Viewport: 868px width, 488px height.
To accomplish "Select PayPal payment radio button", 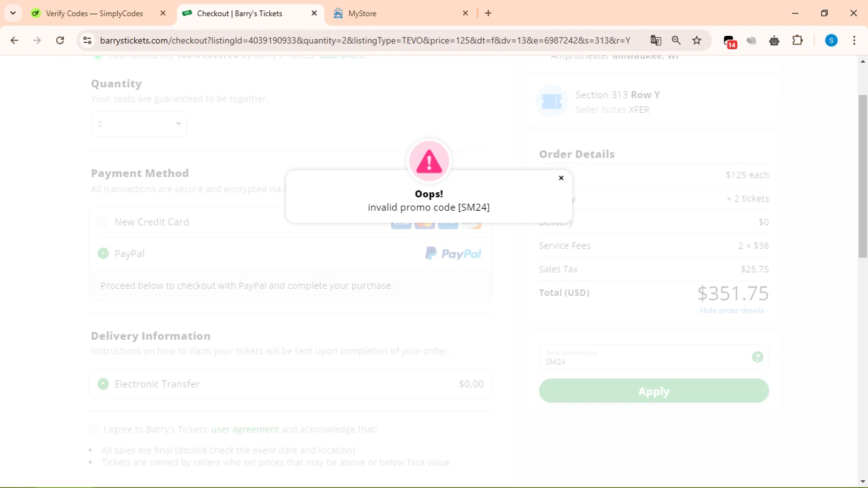I will click(103, 254).
